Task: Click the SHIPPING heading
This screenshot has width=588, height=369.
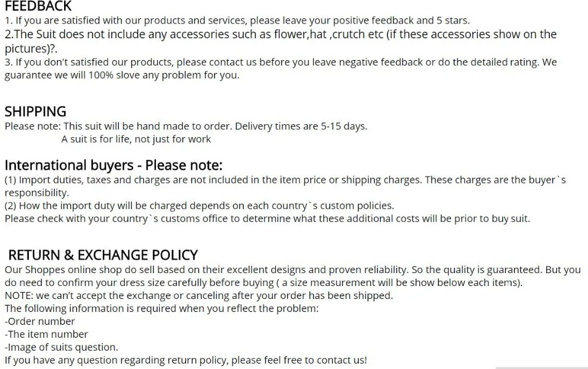Action: pyautogui.click(x=35, y=111)
